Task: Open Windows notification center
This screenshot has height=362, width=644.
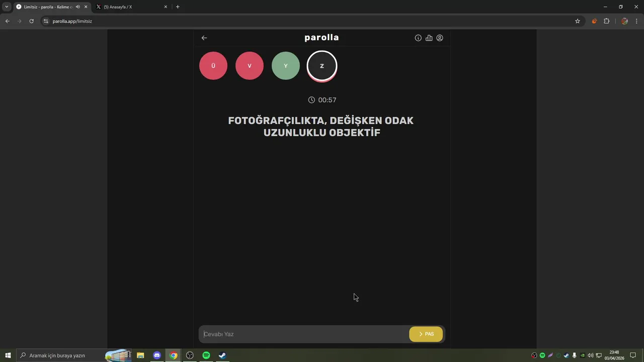Action: [x=633, y=355]
